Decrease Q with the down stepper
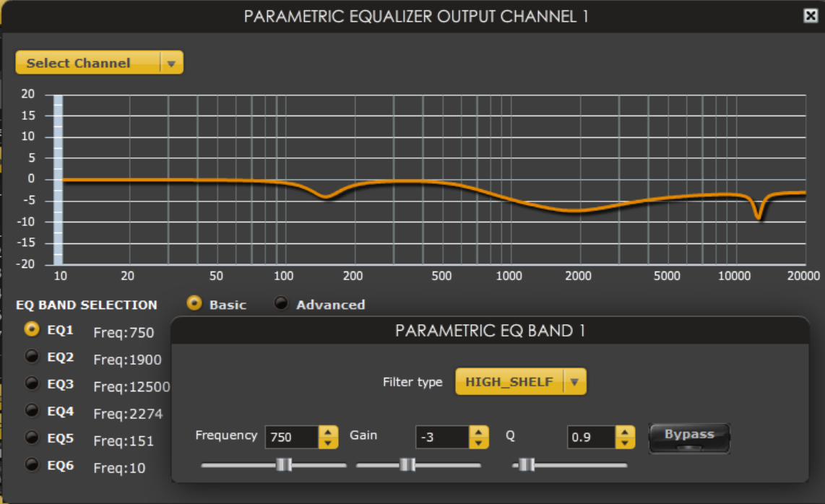The image size is (825, 504). click(625, 443)
